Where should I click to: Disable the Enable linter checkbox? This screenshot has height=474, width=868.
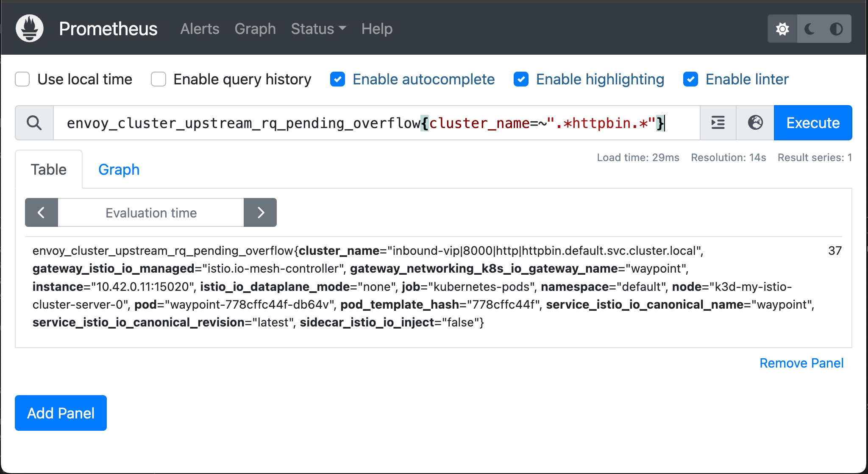[x=690, y=79]
